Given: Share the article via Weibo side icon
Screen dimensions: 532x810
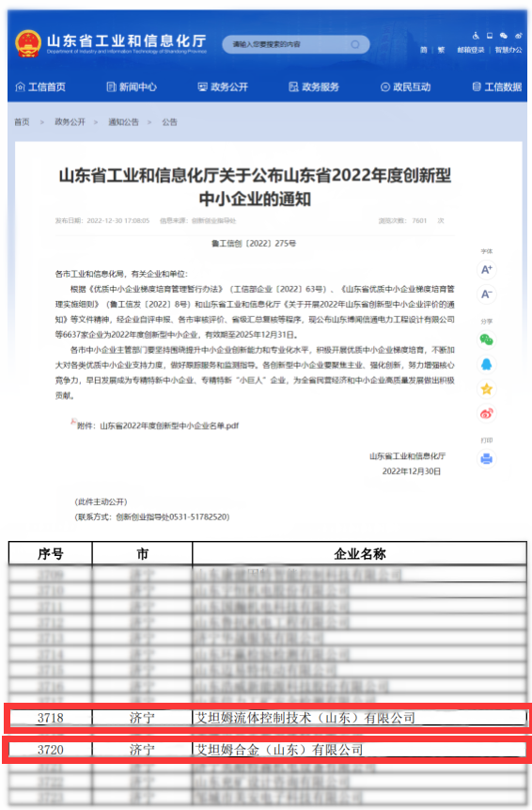Looking at the screenshot, I should [x=486, y=413].
